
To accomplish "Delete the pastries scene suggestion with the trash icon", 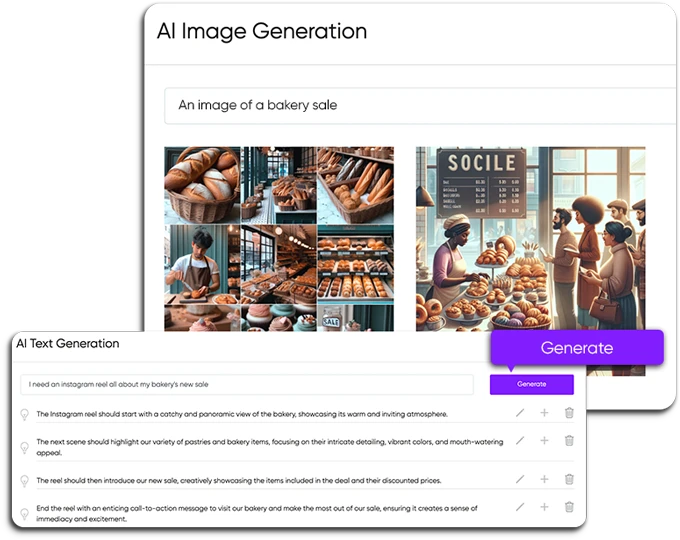I will coord(569,441).
